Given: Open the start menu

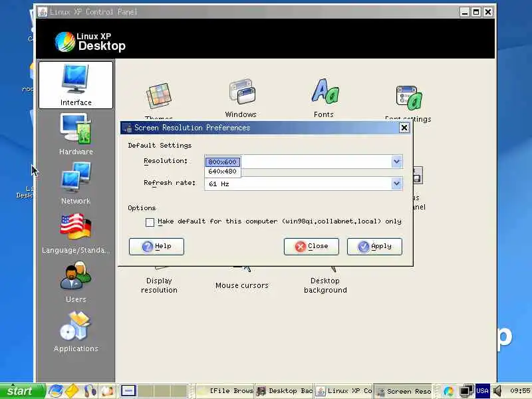Looking at the screenshot, I should click(22, 391).
